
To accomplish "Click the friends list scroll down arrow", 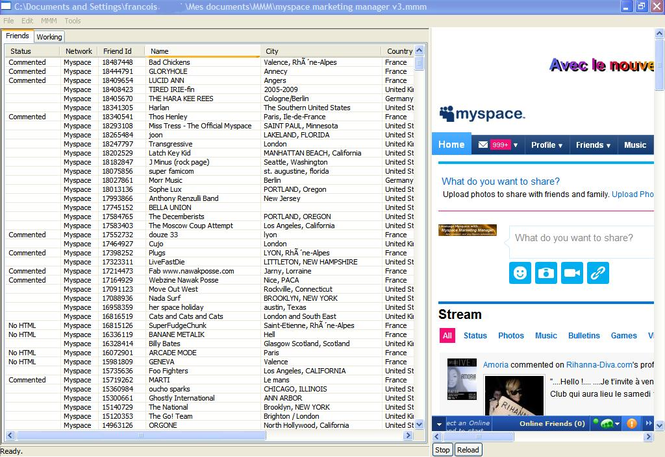I will 419,424.
